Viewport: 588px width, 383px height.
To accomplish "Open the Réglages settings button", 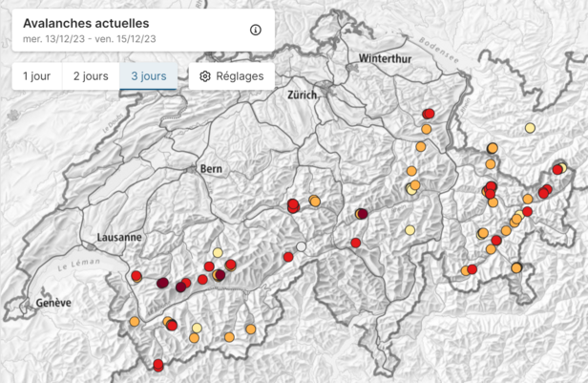I will click(x=232, y=76).
